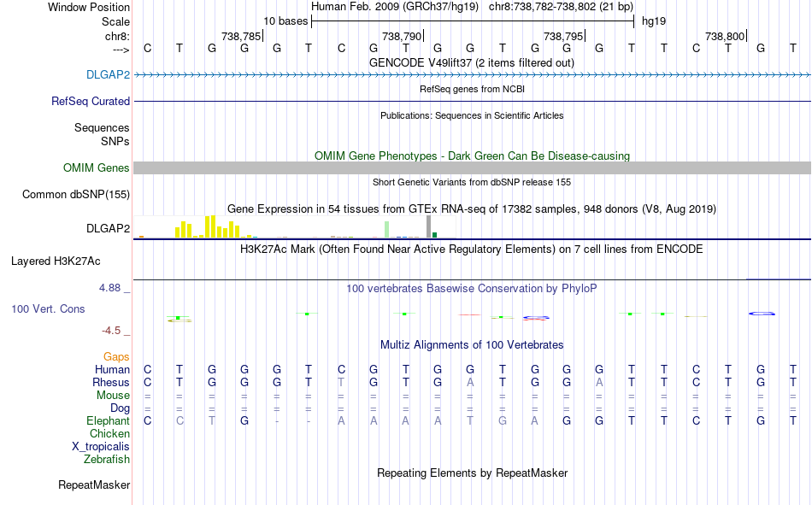Click the 10 bases scale bar
The image size is (812, 505).
473,21
